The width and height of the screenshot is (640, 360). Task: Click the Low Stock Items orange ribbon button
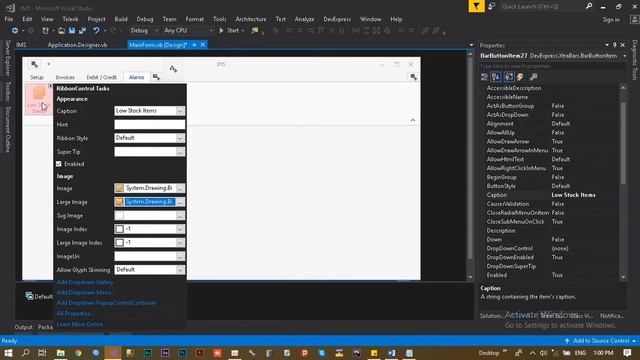click(x=39, y=99)
